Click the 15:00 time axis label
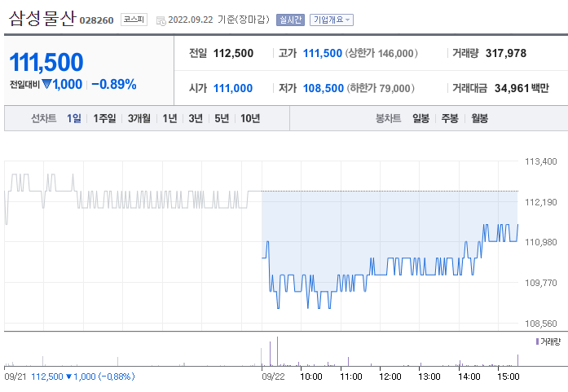 click(x=509, y=377)
